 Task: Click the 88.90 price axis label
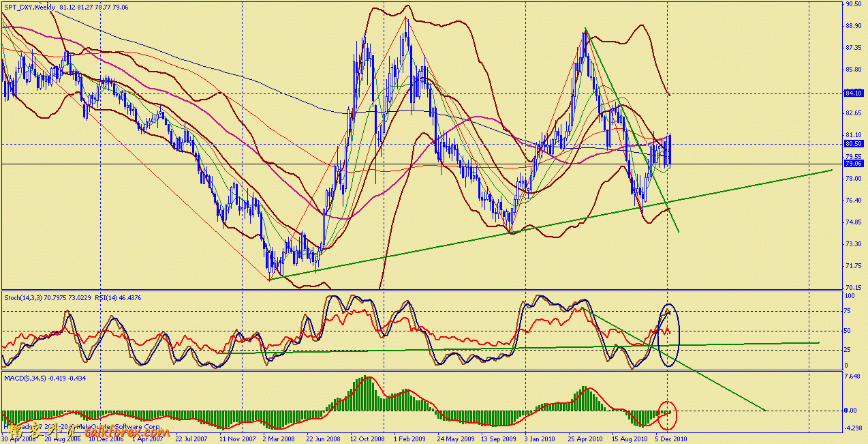click(854, 26)
